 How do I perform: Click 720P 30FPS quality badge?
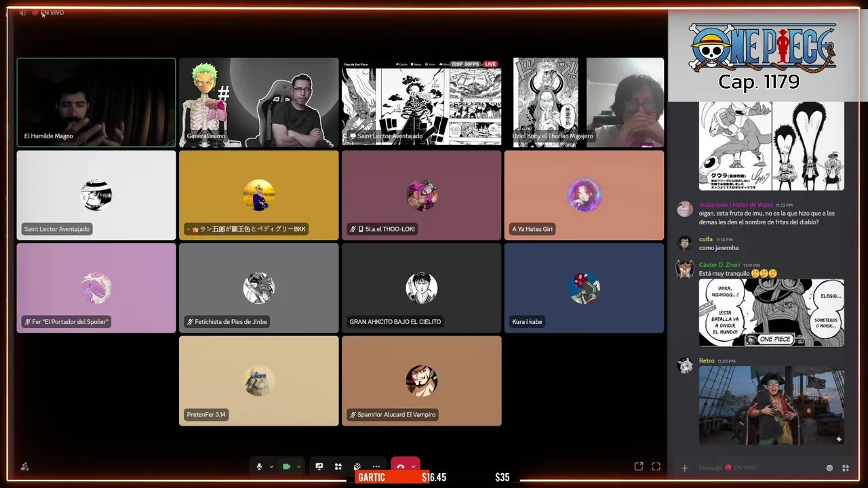pos(465,64)
